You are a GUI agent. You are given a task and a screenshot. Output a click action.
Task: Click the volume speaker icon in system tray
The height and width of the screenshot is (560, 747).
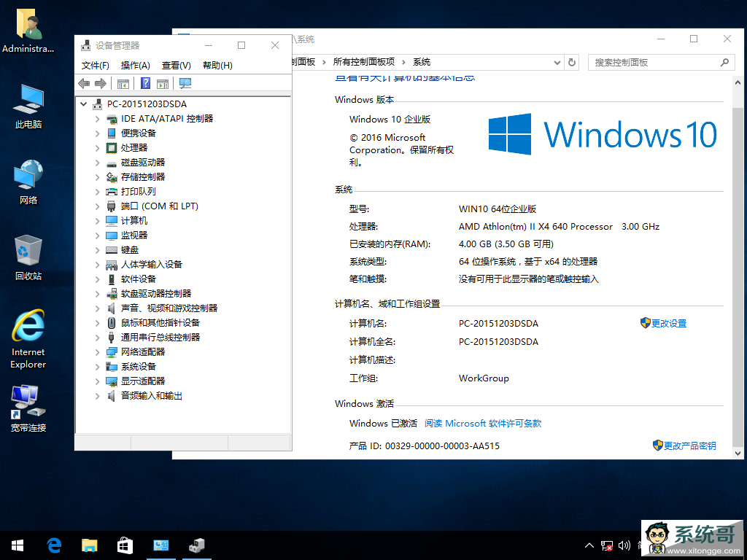click(x=624, y=545)
